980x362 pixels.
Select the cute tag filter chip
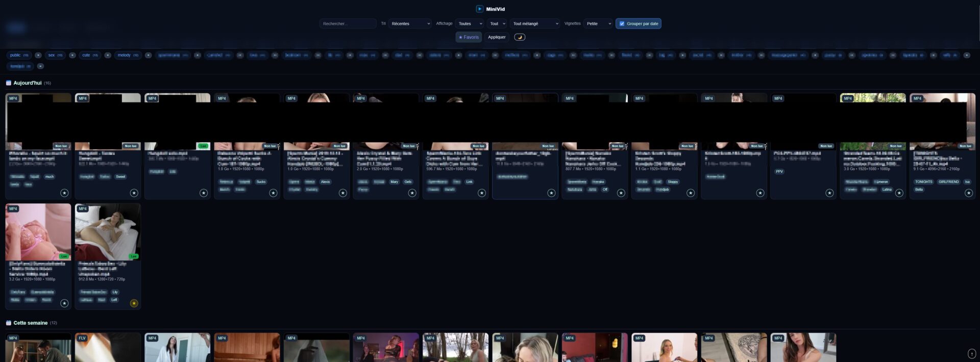[x=90, y=55]
